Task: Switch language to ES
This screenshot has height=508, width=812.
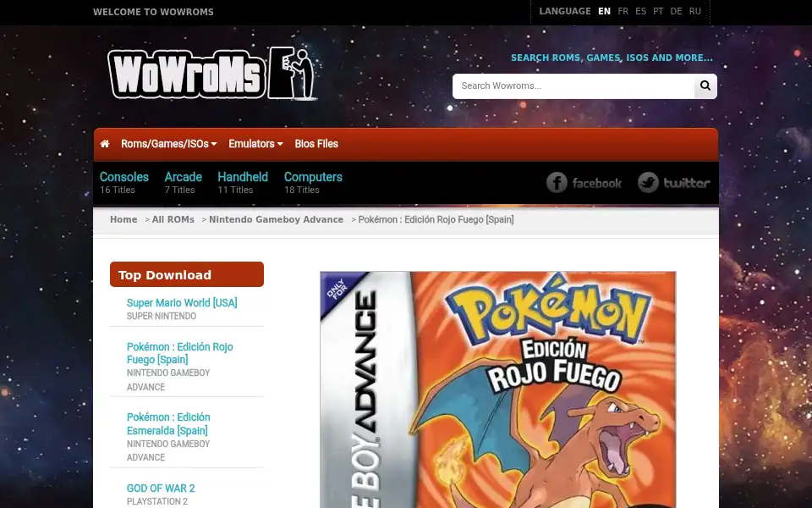Action: (640, 11)
